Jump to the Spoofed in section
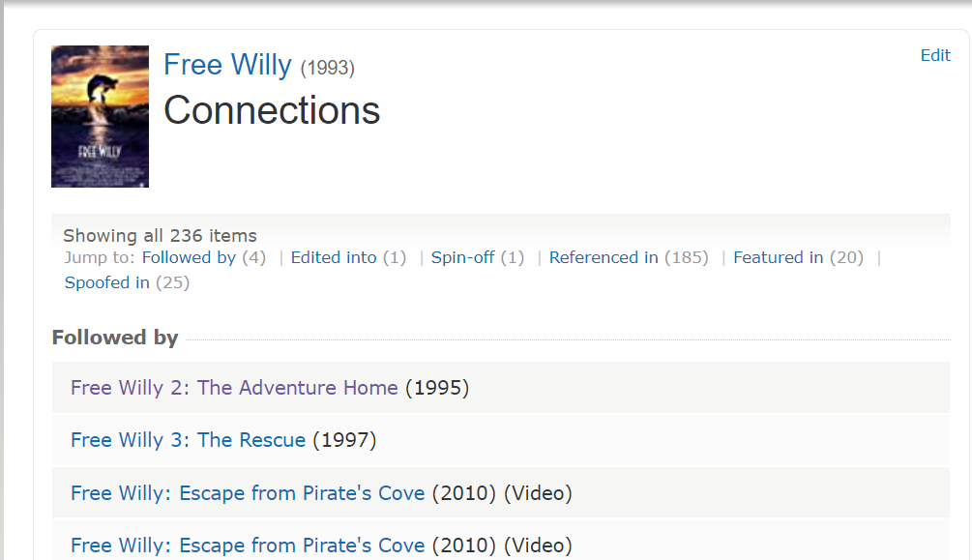Screen dimensions: 972x560 (x=106, y=282)
